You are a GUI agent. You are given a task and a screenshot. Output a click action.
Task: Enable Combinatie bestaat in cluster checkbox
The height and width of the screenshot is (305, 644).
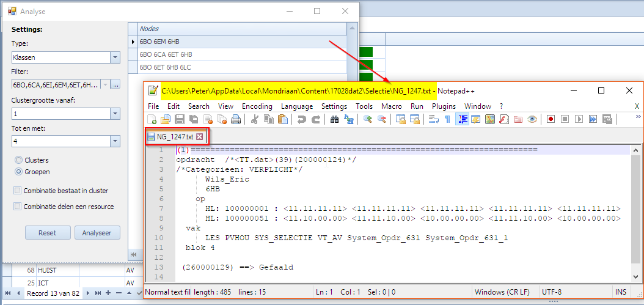(17, 191)
